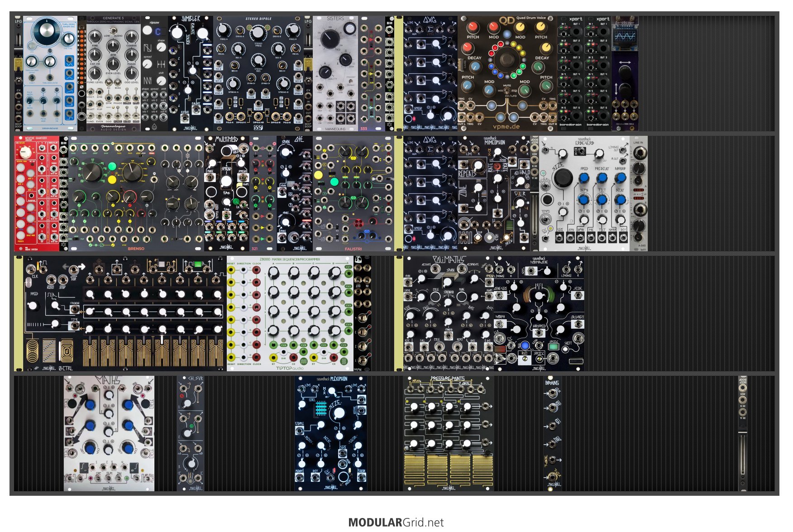Select the Frap Tools 333 module
Screen dimensions: 793x532
point(372,74)
